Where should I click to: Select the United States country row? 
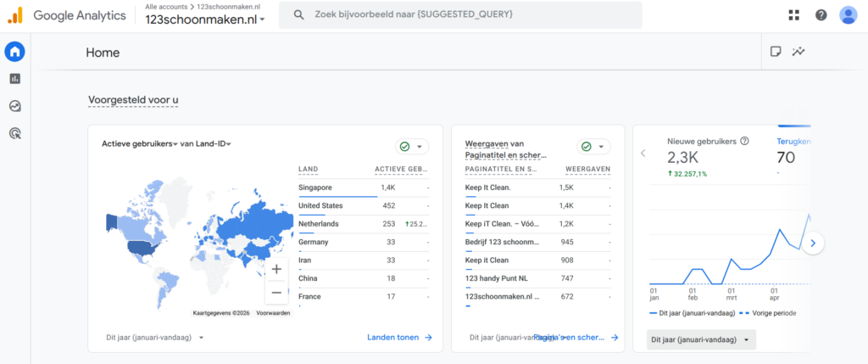[363, 206]
